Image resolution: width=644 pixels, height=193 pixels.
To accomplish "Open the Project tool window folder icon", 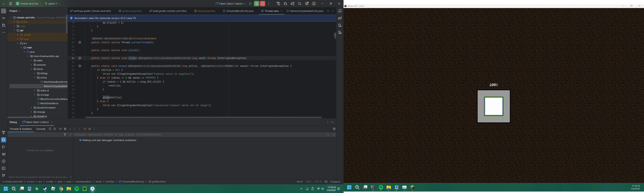I will (x=4, y=11).
